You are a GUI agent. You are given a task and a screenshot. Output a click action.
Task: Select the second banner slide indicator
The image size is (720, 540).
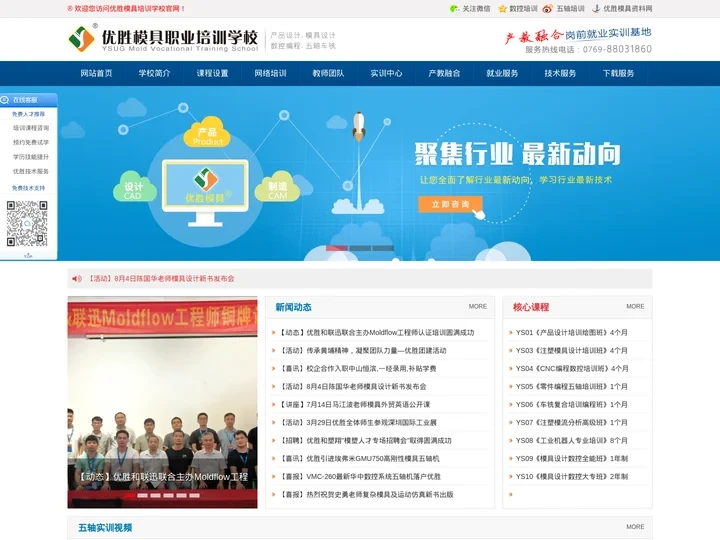[x=360, y=248]
